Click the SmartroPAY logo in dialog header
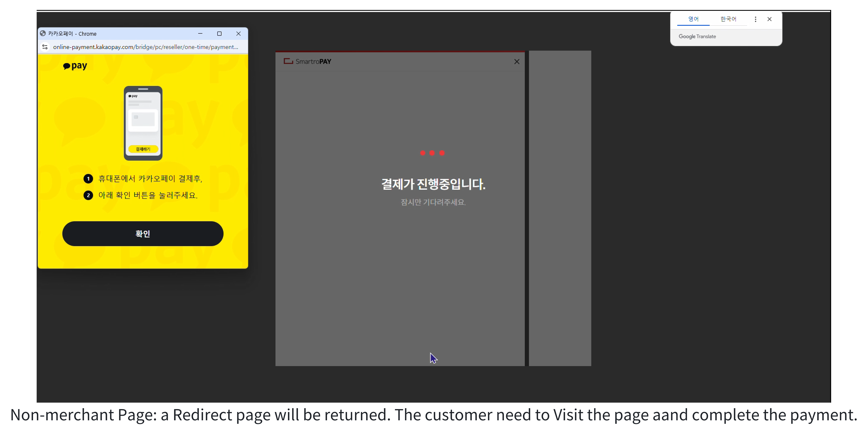The height and width of the screenshot is (435, 868). [x=307, y=61]
